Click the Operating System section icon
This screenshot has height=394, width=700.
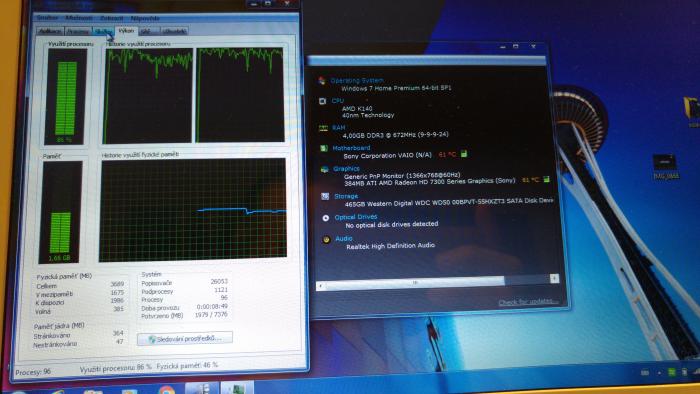tap(321, 80)
